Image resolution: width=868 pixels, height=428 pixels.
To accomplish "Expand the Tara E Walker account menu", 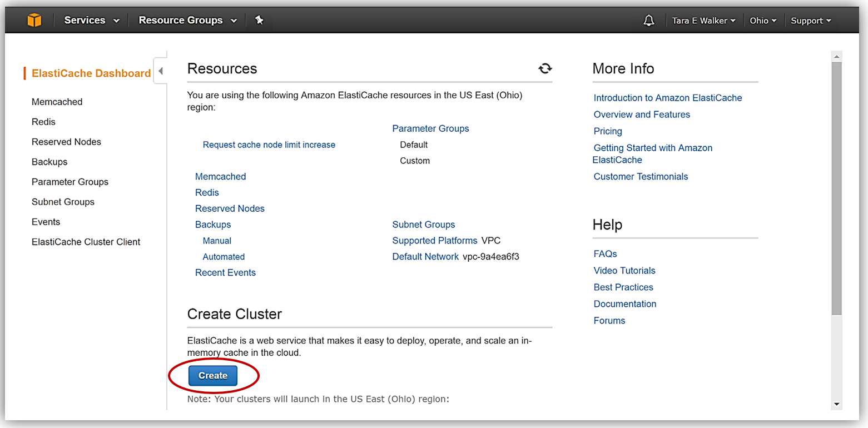I will 703,21.
